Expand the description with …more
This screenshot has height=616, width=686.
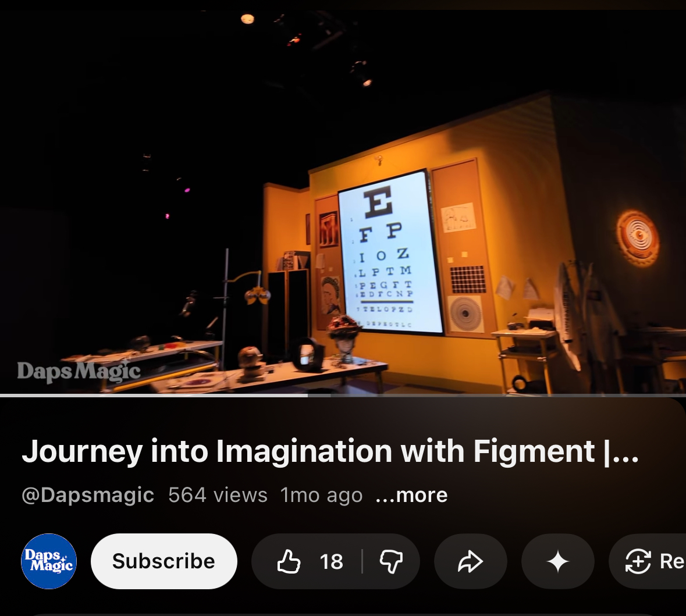click(412, 495)
